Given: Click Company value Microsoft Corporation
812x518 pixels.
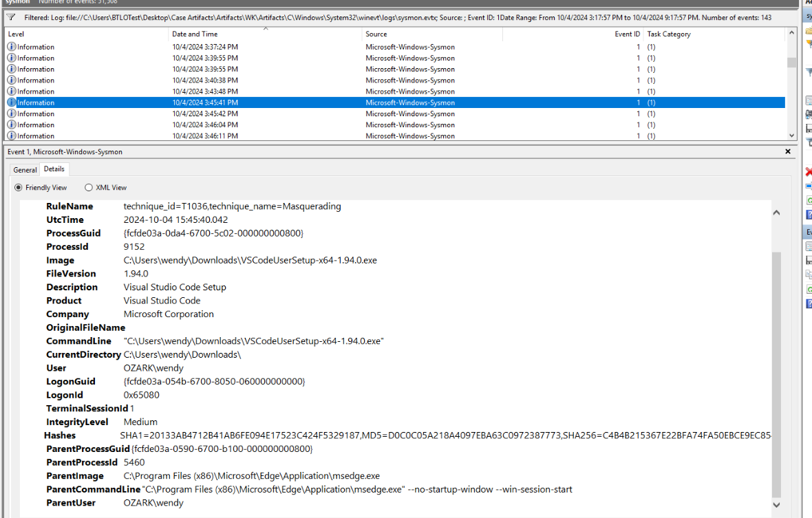Looking at the screenshot, I should pyautogui.click(x=169, y=314).
